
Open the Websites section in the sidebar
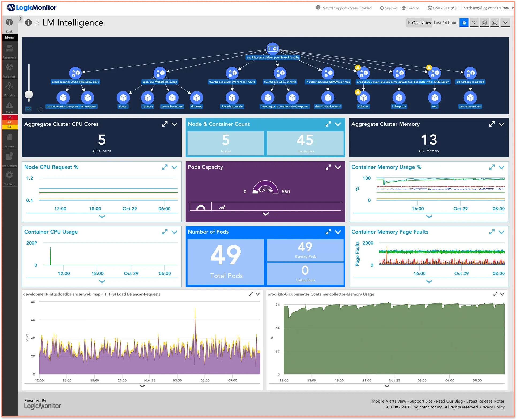[x=9, y=70]
